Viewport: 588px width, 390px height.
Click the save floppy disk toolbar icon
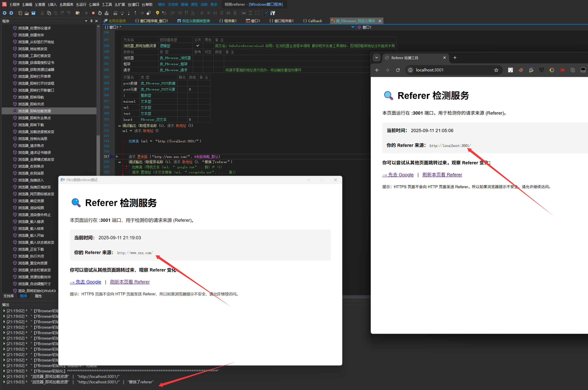pyautogui.click(x=33, y=13)
